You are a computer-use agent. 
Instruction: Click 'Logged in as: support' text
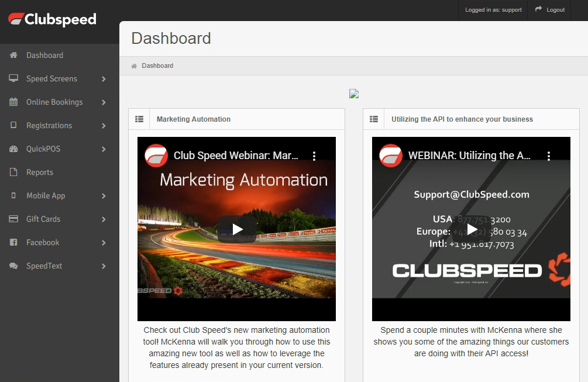click(x=493, y=10)
